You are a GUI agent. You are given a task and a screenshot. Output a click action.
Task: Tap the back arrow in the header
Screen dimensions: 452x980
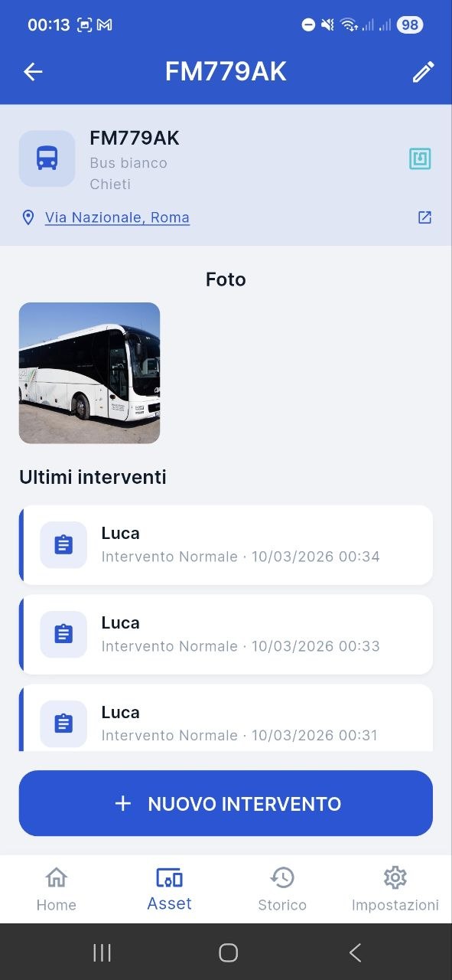[x=32, y=71]
